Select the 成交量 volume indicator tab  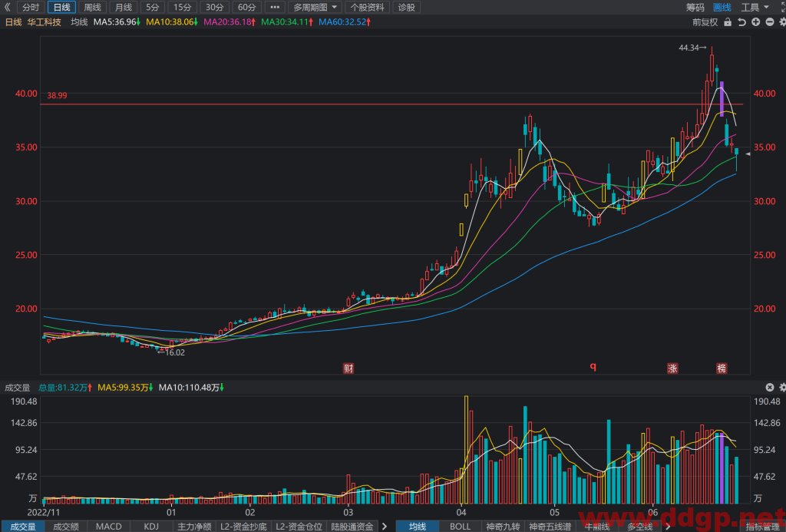[x=22, y=527]
